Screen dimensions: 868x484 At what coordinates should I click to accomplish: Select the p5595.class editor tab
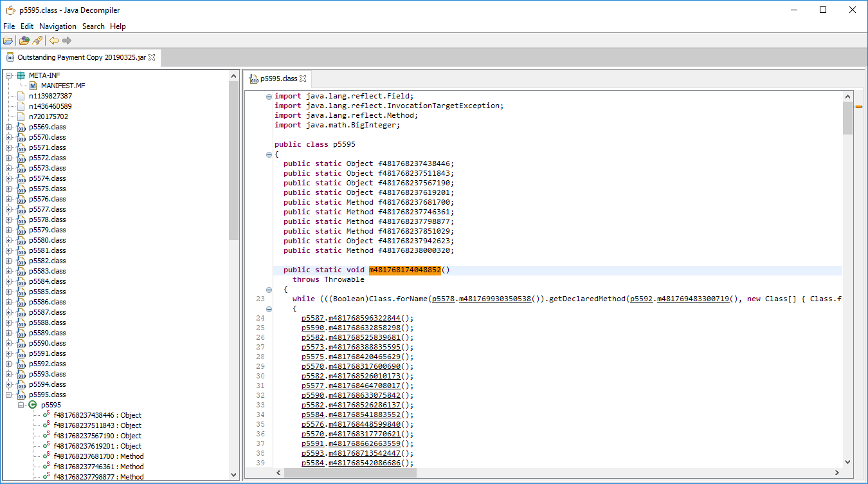tap(278, 79)
